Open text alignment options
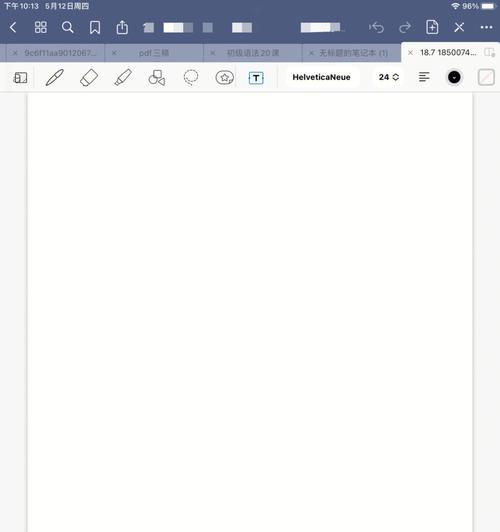500x532 pixels. (424, 77)
